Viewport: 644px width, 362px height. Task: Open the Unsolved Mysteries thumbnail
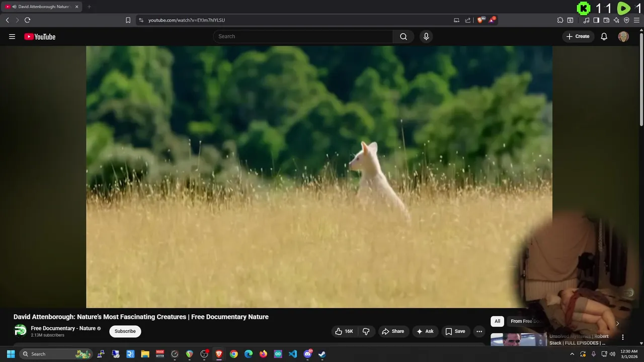point(518,339)
